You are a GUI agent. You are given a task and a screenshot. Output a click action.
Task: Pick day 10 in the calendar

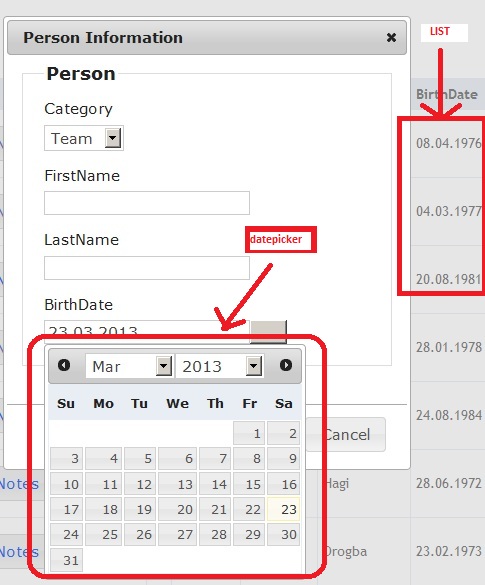[x=66, y=484]
